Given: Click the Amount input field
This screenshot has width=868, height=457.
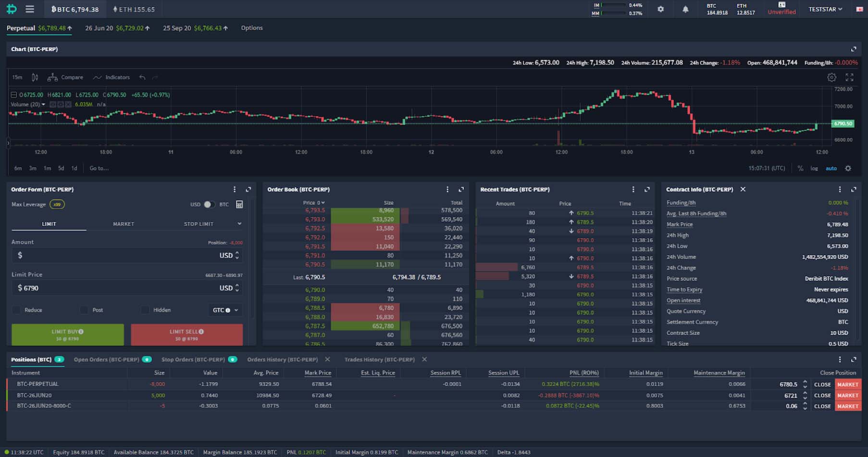Looking at the screenshot, I should (x=127, y=255).
